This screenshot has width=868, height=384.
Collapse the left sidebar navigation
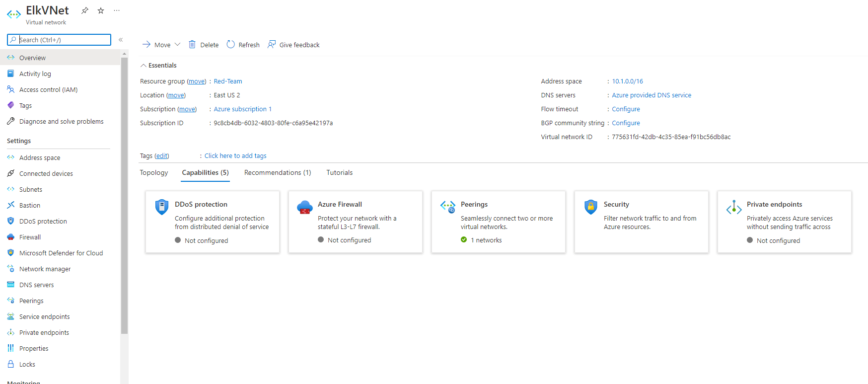click(x=121, y=40)
